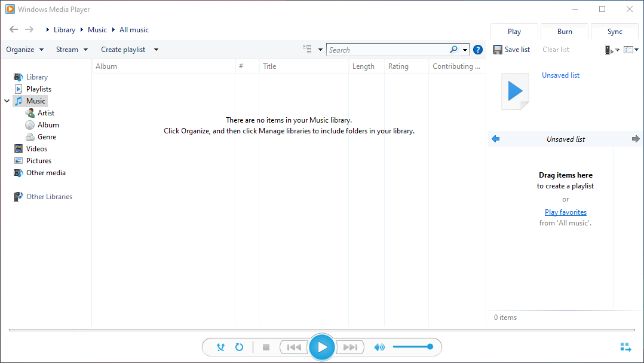Start playback with the big Play button
644x363 pixels.
pos(322,347)
